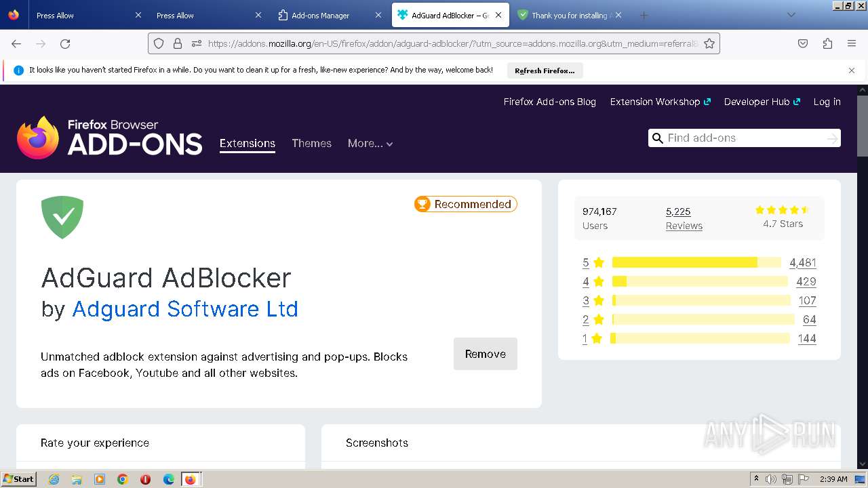868x488 pixels.
Task: Focus the Find add-ons search field
Action: click(744, 138)
